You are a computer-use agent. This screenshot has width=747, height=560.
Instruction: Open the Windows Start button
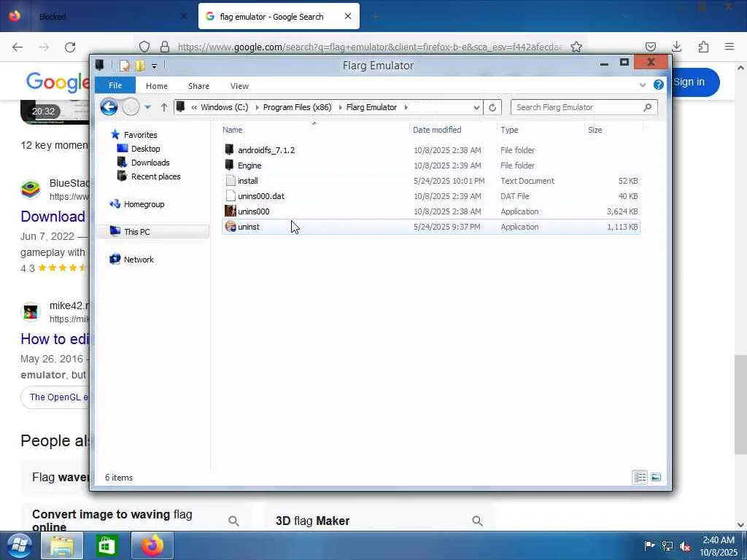click(19, 545)
